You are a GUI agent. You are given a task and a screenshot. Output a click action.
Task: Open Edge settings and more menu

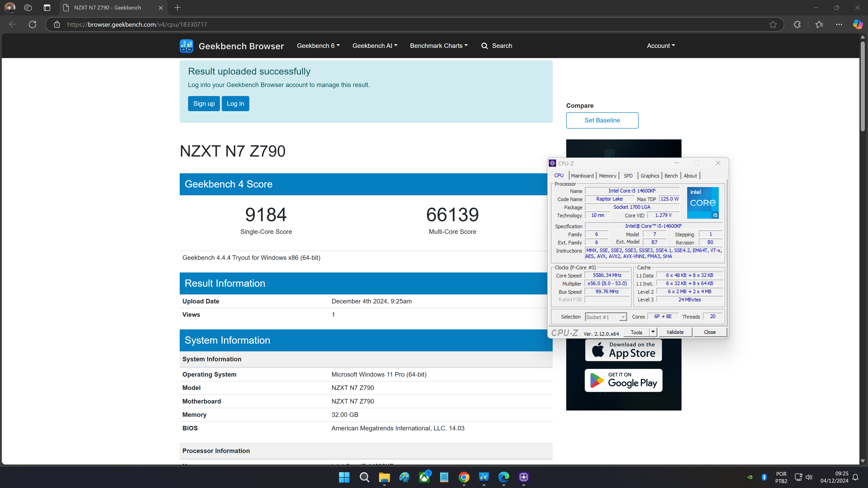(x=839, y=24)
